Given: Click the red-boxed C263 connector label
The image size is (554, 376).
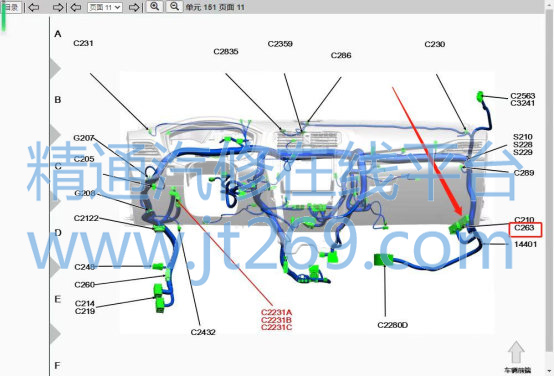Looking at the screenshot, I should tap(525, 229).
